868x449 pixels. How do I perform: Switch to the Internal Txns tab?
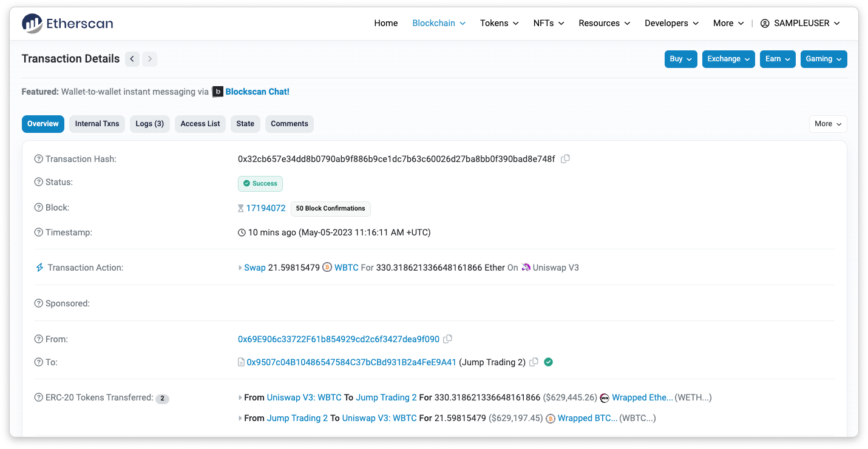click(97, 124)
